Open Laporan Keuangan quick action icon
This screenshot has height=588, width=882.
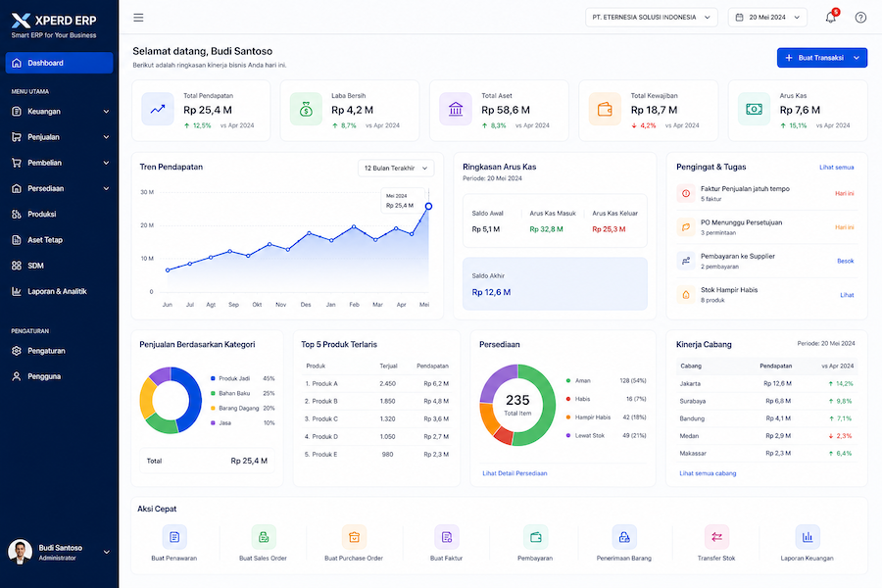(x=808, y=537)
